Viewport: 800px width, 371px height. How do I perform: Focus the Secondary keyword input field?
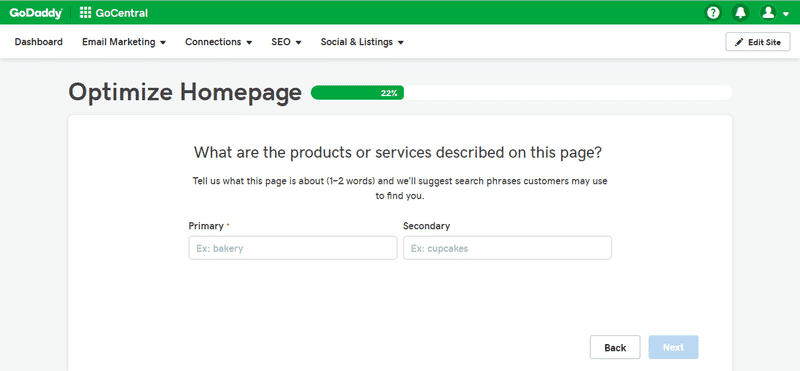[507, 248]
